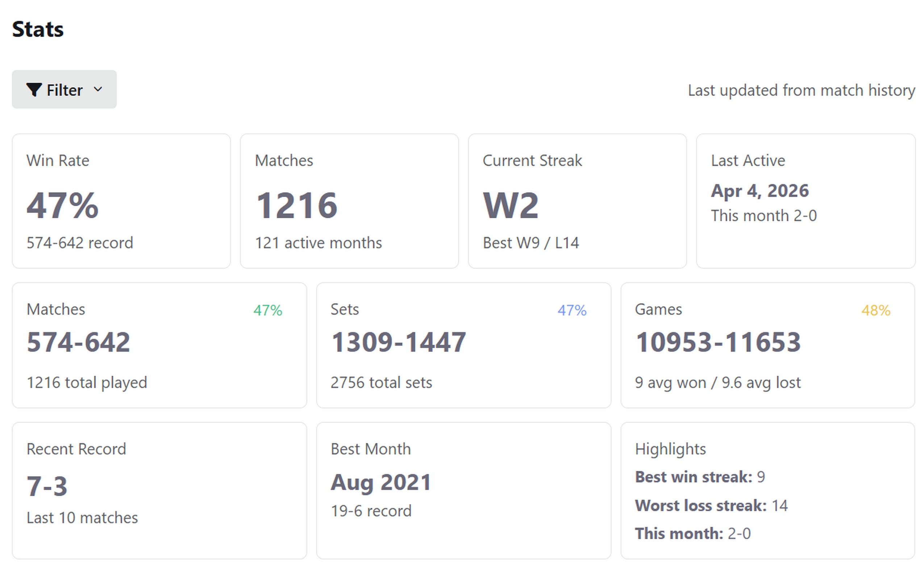Screen dimensions: 924x566
Task: Select the Apr 4, 2026 last active date
Action: [x=760, y=191]
